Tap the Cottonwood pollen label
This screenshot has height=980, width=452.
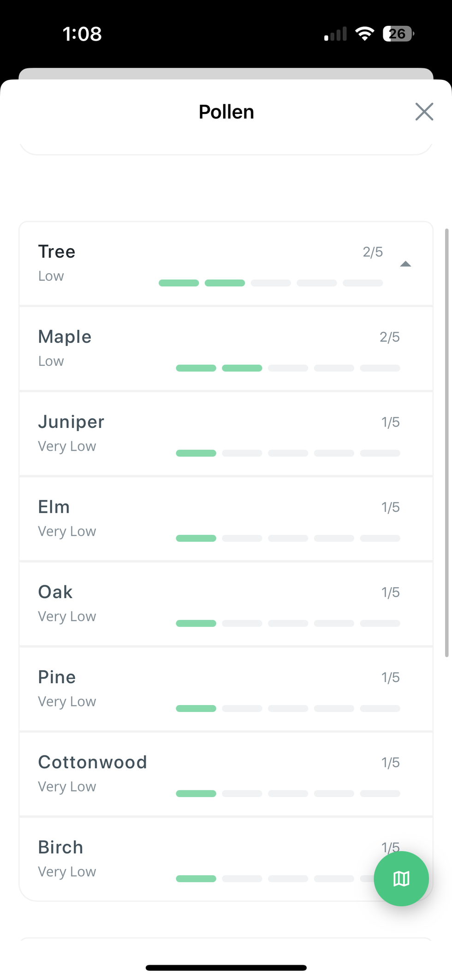92,762
